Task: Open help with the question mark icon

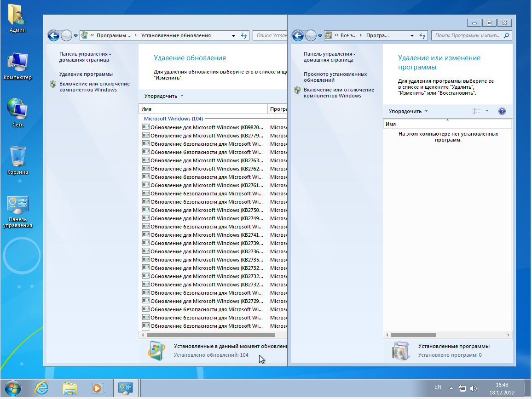Action: point(502,111)
